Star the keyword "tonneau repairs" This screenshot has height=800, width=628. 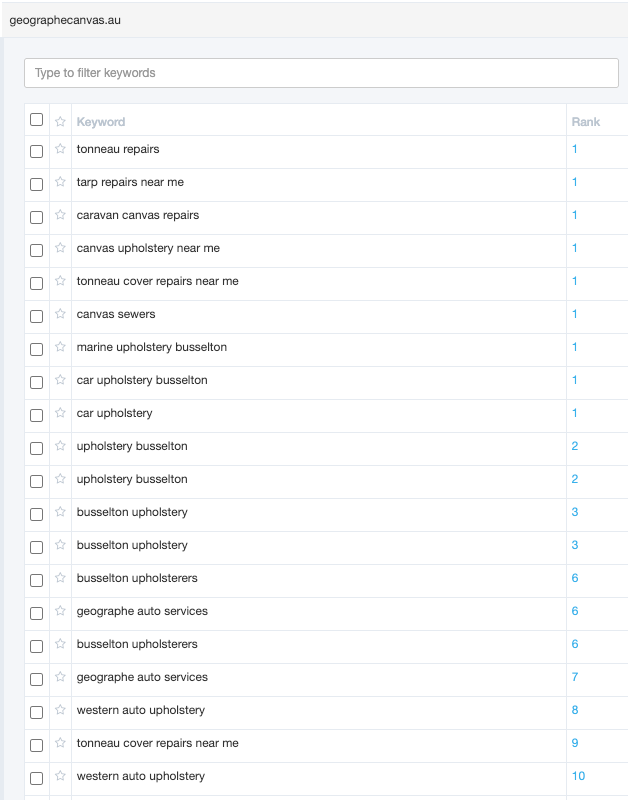(x=59, y=149)
